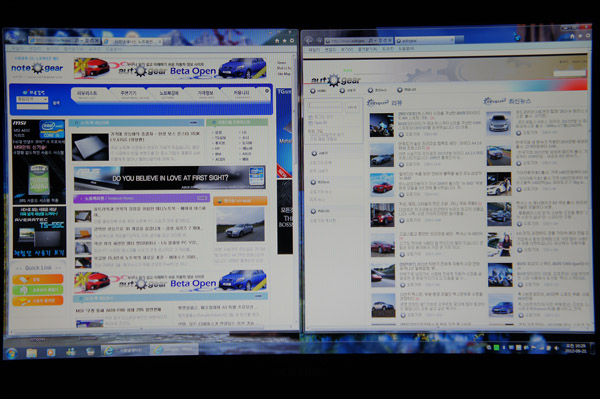
Task: Tick the first checkbox under autogear login
Action: [x=311, y=117]
